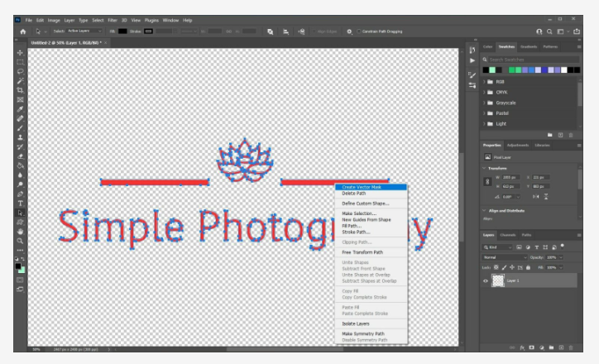Open the Kind layer filter dropdown
Image resolution: width=599 pixels, height=364 pixels.
click(x=497, y=247)
